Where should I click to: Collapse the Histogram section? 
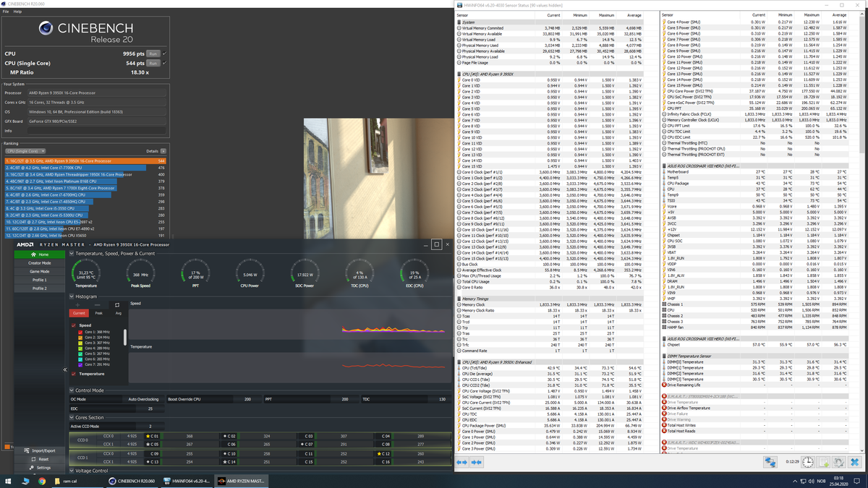tap(72, 296)
